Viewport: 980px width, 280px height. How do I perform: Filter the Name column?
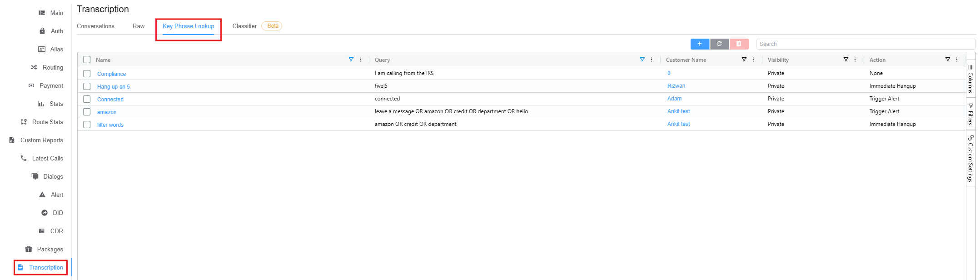pyautogui.click(x=351, y=60)
